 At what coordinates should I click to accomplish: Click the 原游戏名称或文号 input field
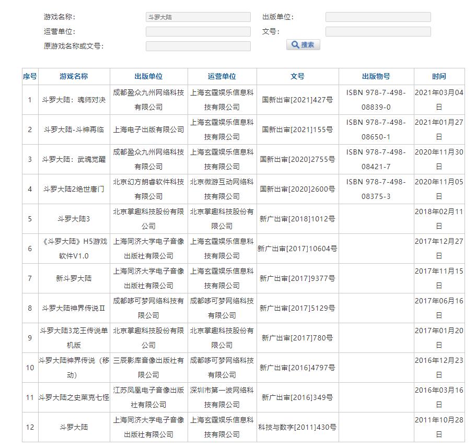click(x=198, y=46)
